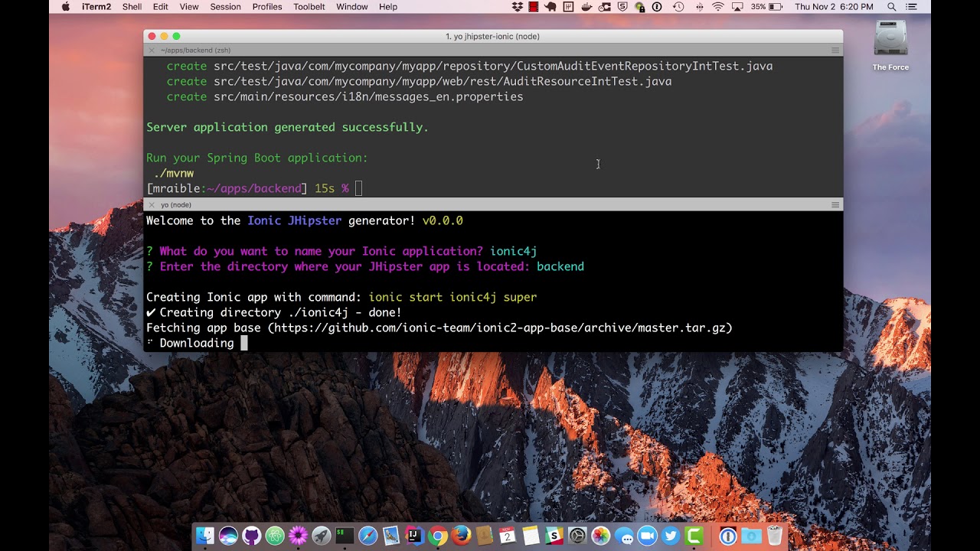Open the iTerm2 application menu
The width and height of the screenshot is (980, 551).
point(96,7)
